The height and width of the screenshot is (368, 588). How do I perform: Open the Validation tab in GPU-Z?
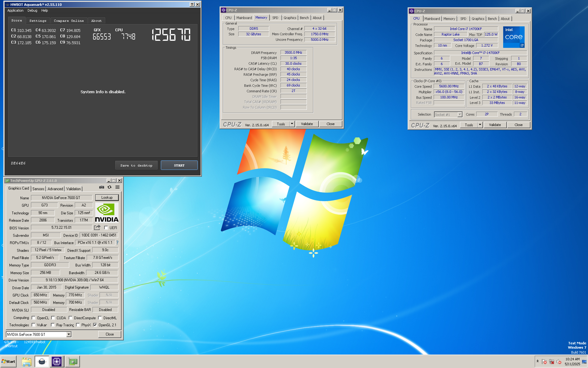coord(73,189)
